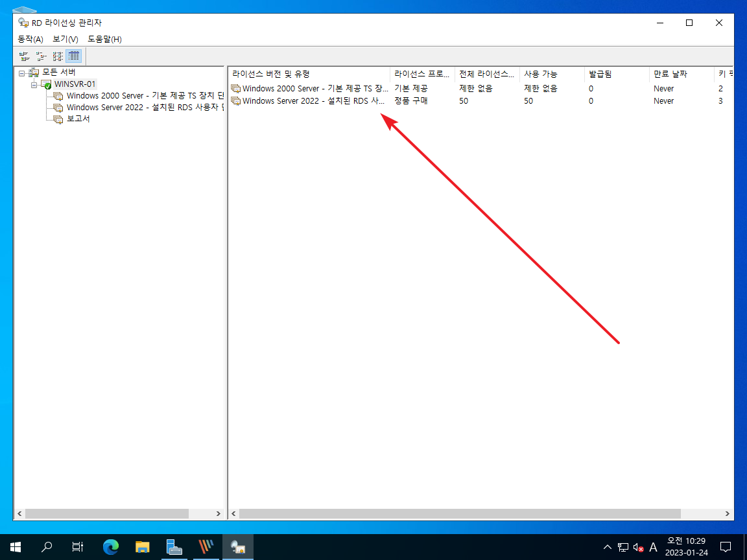Open the Windows Start menu
The height and width of the screenshot is (560, 747).
(x=16, y=547)
